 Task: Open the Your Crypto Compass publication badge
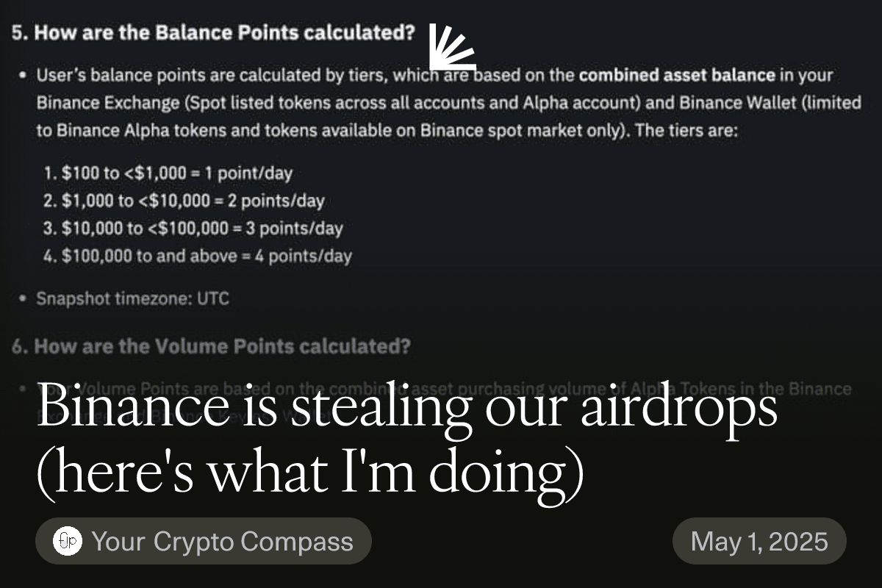(204, 541)
